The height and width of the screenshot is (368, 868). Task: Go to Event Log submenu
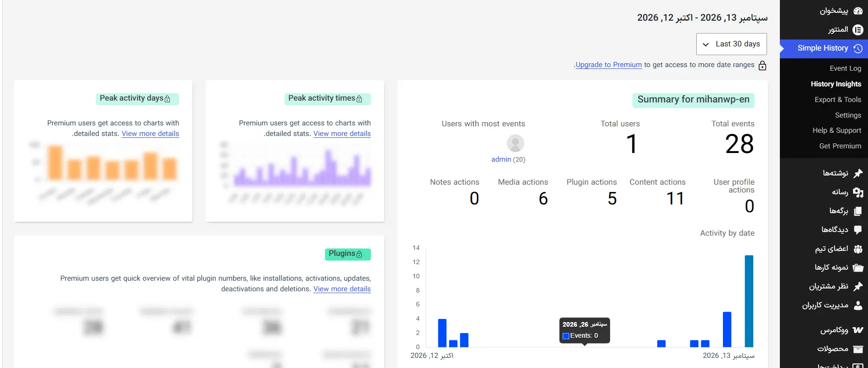pyautogui.click(x=846, y=68)
